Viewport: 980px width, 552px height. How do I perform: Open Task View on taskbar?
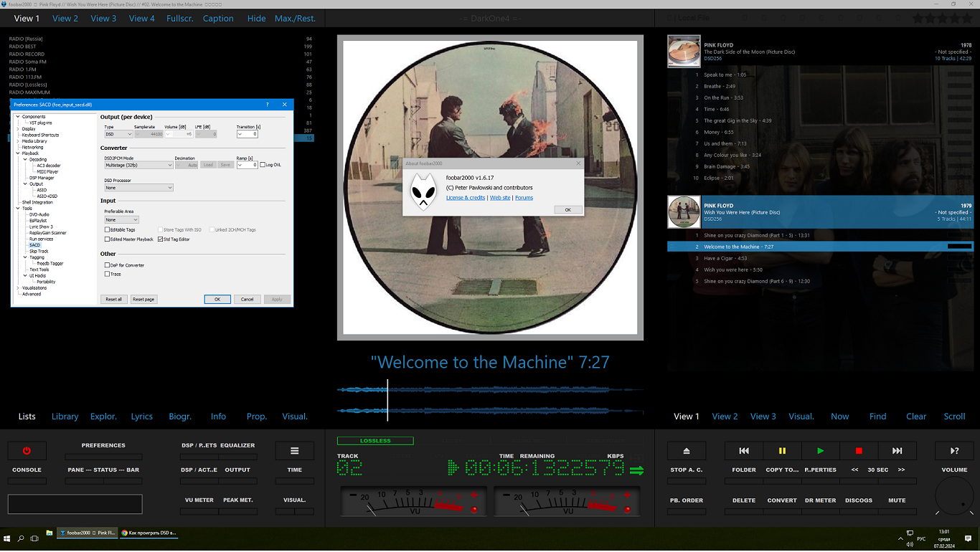(34, 538)
